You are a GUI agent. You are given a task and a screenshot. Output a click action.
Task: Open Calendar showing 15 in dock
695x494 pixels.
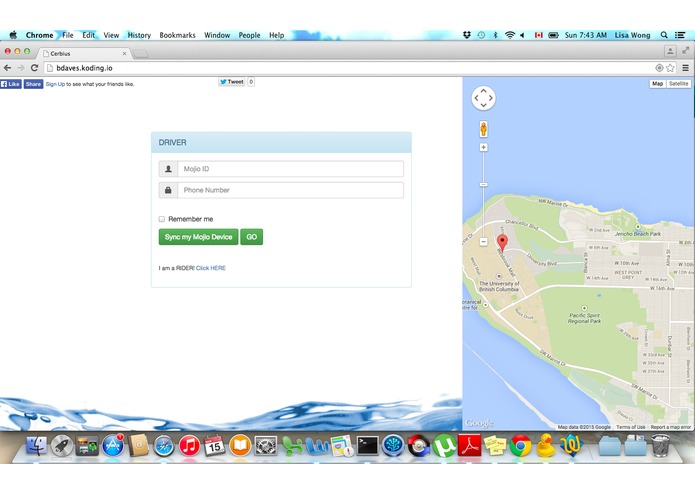pyautogui.click(x=215, y=445)
